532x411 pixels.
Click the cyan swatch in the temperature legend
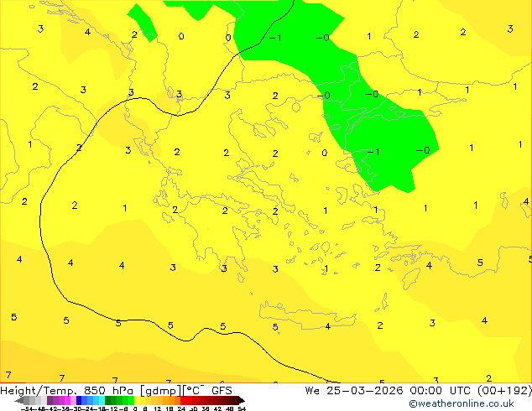pyautogui.click(x=102, y=400)
